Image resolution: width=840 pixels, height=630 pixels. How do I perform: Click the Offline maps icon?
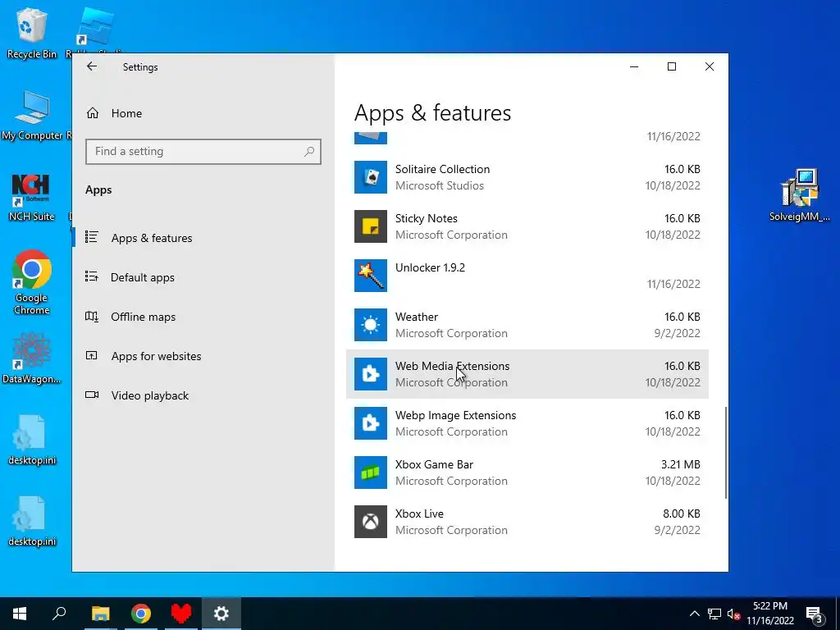click(92, 316)
